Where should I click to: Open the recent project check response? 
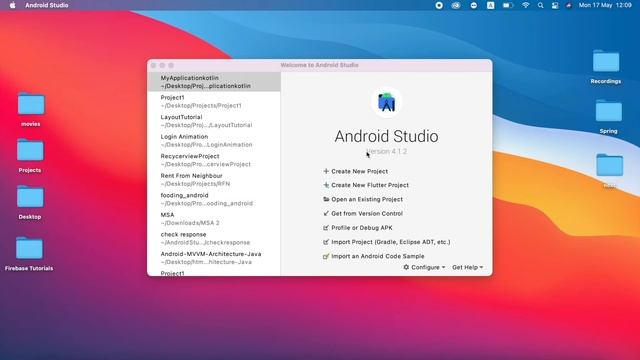coord(214,239)
